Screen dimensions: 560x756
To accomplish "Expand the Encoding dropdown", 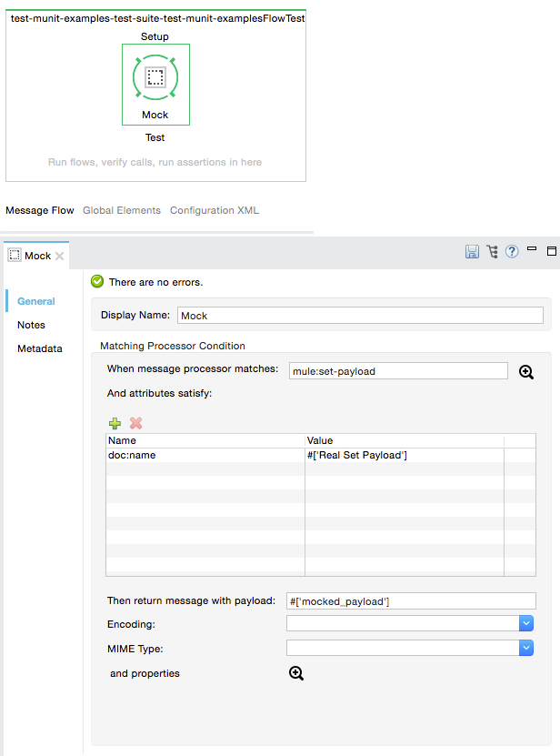I will [x=525, y=623].
